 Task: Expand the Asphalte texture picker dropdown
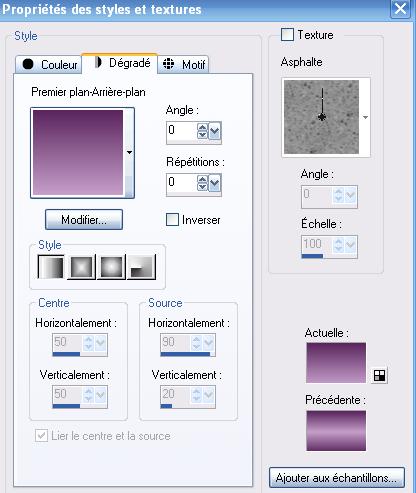pyautogui.click(x=365, y=117)
